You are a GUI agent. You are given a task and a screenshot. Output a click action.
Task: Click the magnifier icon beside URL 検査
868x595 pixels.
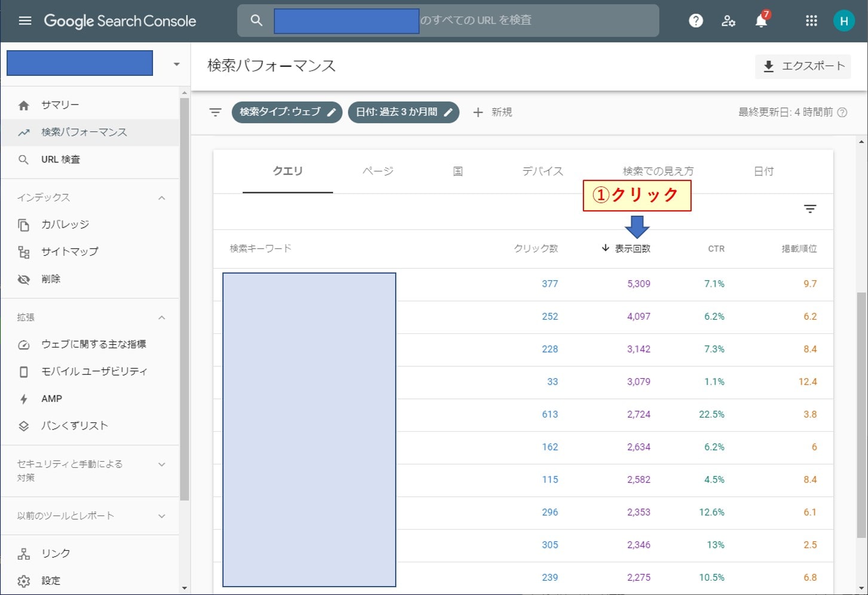point(24,160)
